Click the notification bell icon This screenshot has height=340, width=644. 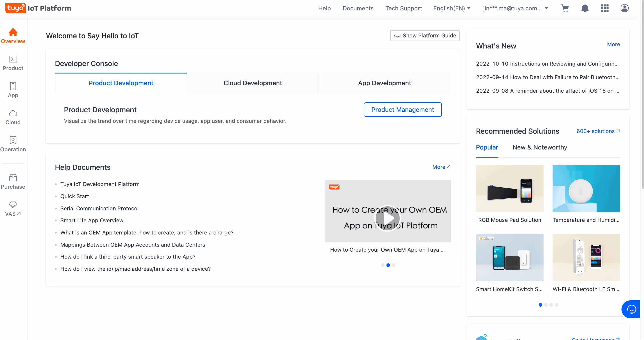(585, 8)
